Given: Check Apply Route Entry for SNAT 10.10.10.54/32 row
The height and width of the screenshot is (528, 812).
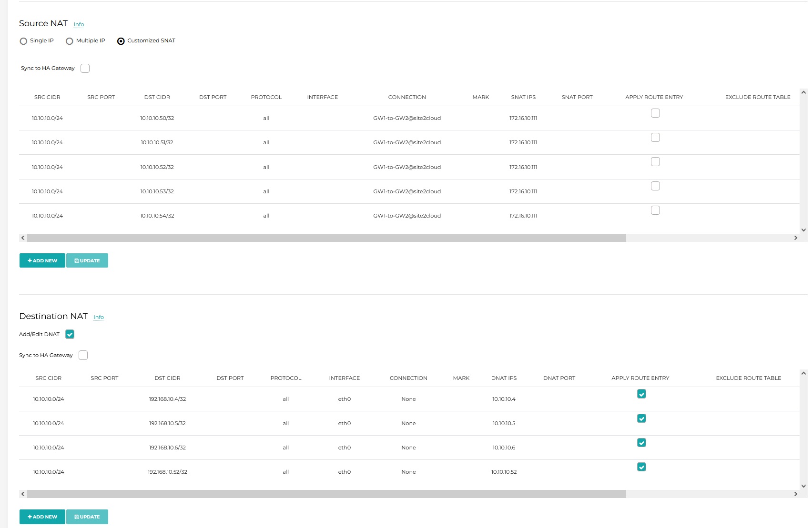Looking at the screenshot, I should click(x=656, y=210).
